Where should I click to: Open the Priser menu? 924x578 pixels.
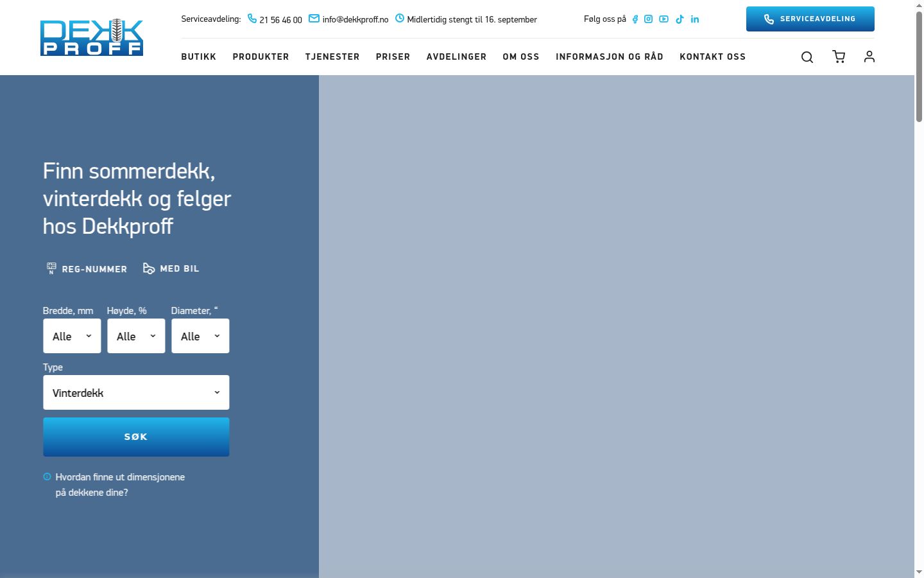click(x=393, y=57)
